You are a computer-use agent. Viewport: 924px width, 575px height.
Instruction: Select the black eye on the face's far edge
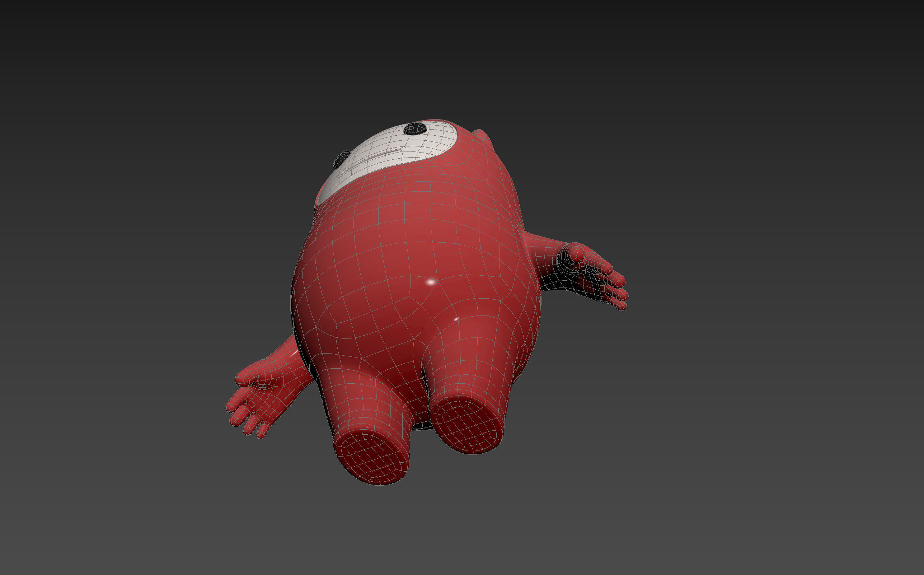(x=342, y=160)
